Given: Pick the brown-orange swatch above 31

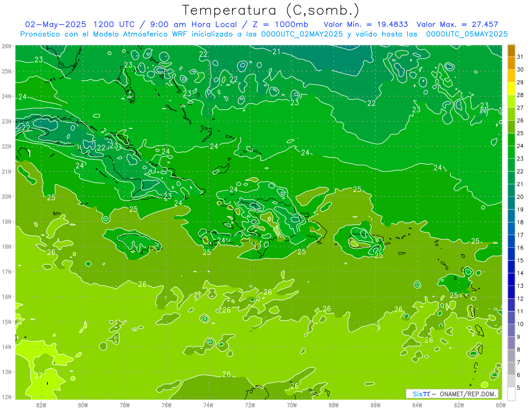Looking at the screenshot, I should (x=511, y=51).
